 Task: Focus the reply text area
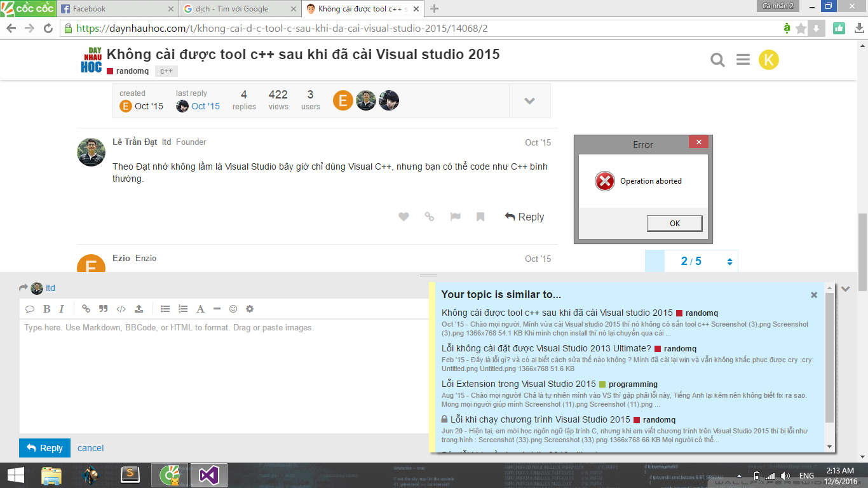tap(224, 376)
